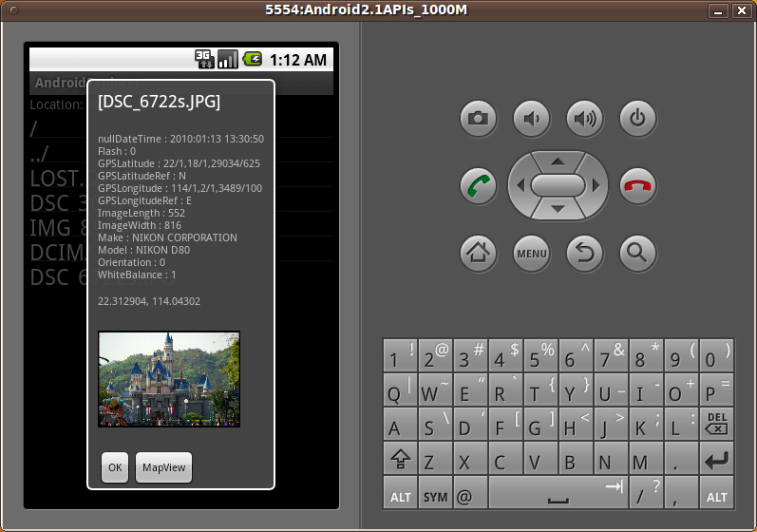Click the emulator back button
Image resolution: width=757 pixels, height=532 pixels.
tap(584, 253)
